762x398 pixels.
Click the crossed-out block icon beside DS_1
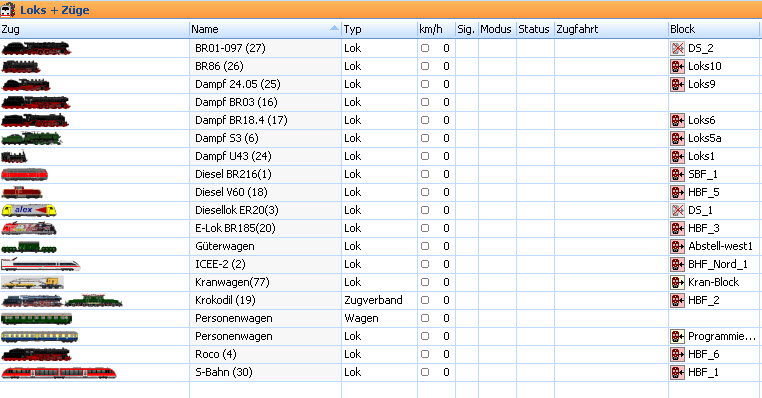(x=677, y=210)
